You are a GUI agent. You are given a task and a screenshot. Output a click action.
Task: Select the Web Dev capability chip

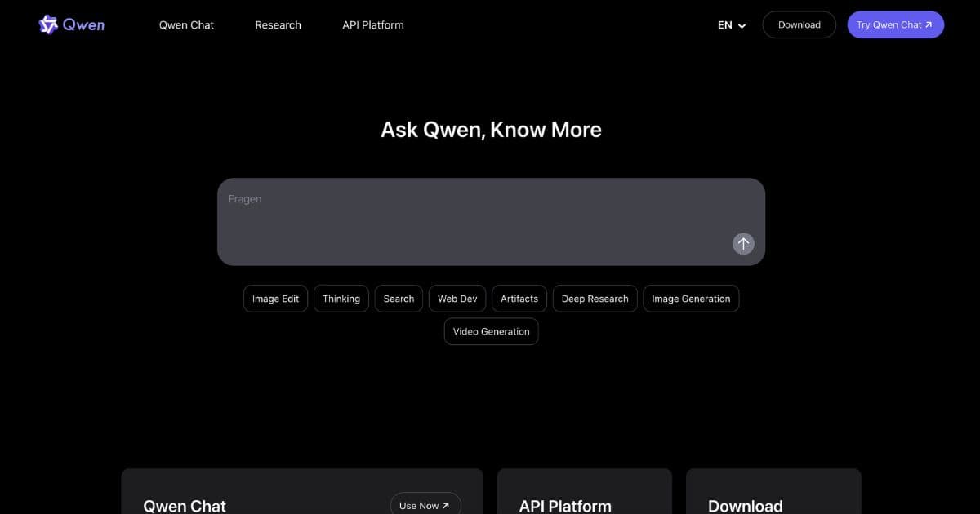457,299
